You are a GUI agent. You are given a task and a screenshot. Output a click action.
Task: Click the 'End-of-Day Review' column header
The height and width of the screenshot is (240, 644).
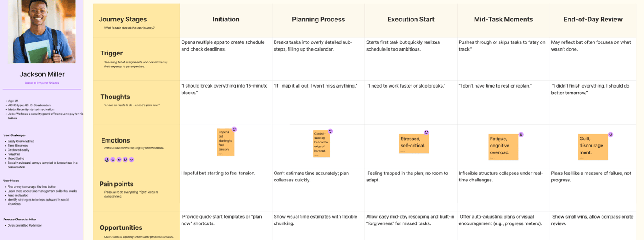593,19
